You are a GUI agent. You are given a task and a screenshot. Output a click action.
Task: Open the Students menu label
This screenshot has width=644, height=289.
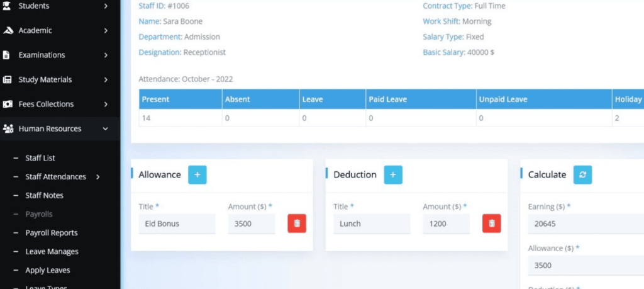[x=34, y=6]
